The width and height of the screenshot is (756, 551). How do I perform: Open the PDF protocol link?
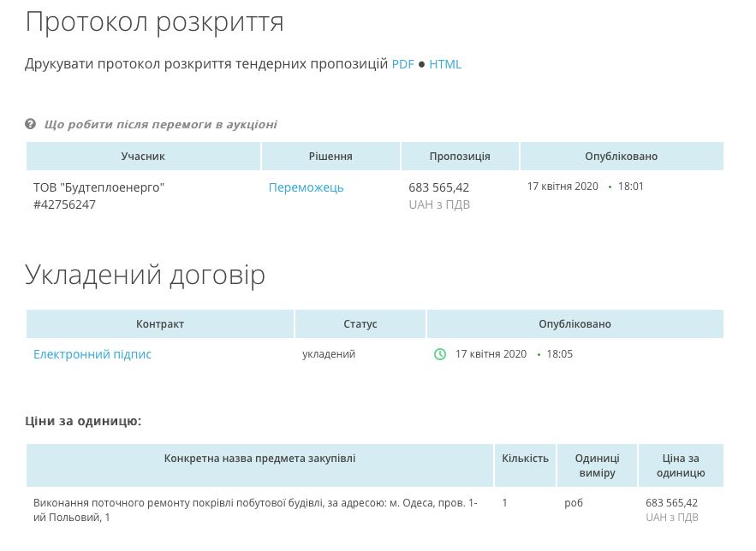point(402,64)
